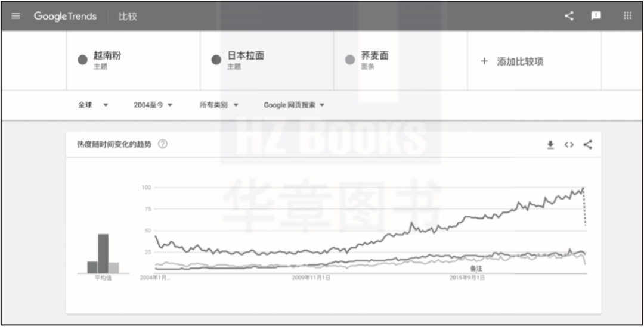Click the 2009年11月1日 axis label
This screenshot has height=327, width=644.
pos(311,278)
